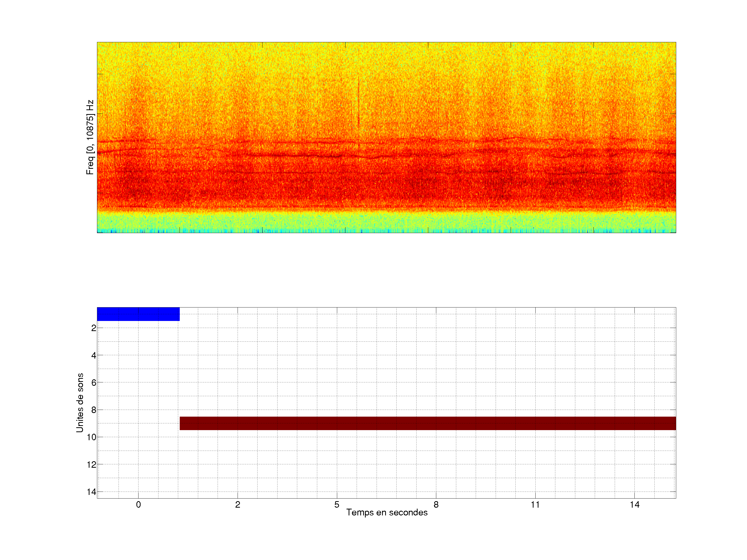Click y-axis tick label 8 of the units plot
747x560 pixels.
coord(94,410)
